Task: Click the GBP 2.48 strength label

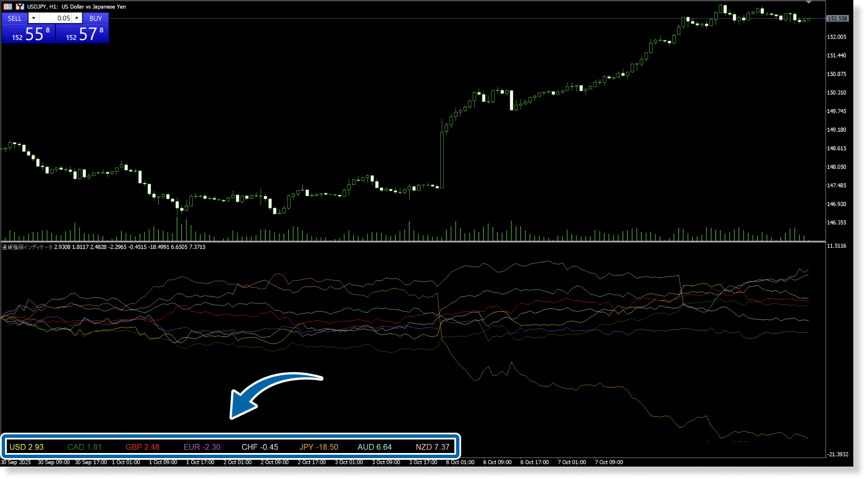Action: click(142, 447)
